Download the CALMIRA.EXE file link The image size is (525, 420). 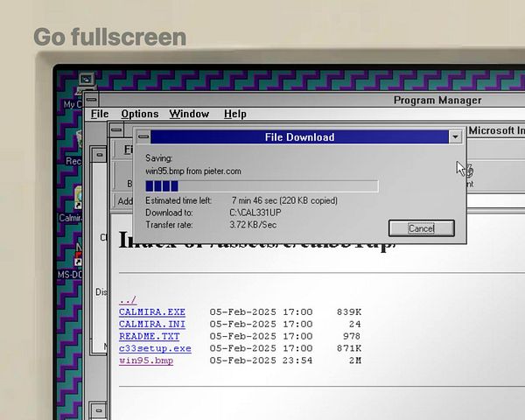click(x=152, y=311)
